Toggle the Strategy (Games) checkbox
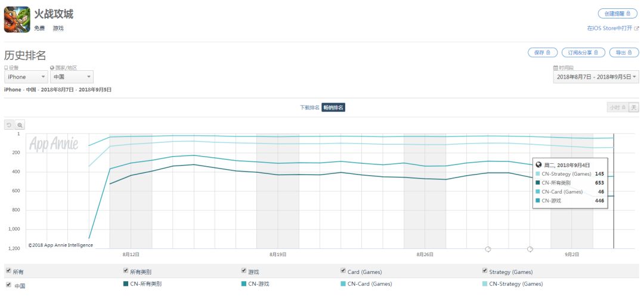Viewport: 644px width, 302px height. (x=485, y=271)
